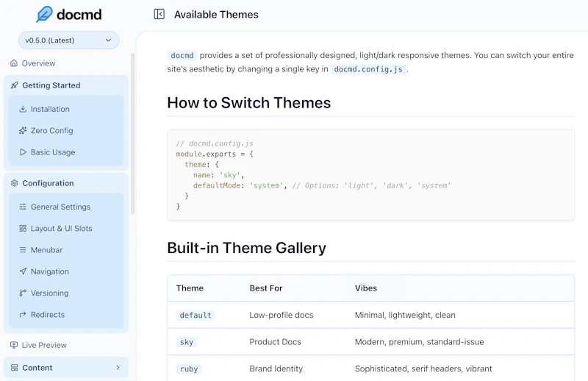Click the 'sky' string in code block
Image resolution: width=588 pixels, height=381 pixels.
(229, 175)
